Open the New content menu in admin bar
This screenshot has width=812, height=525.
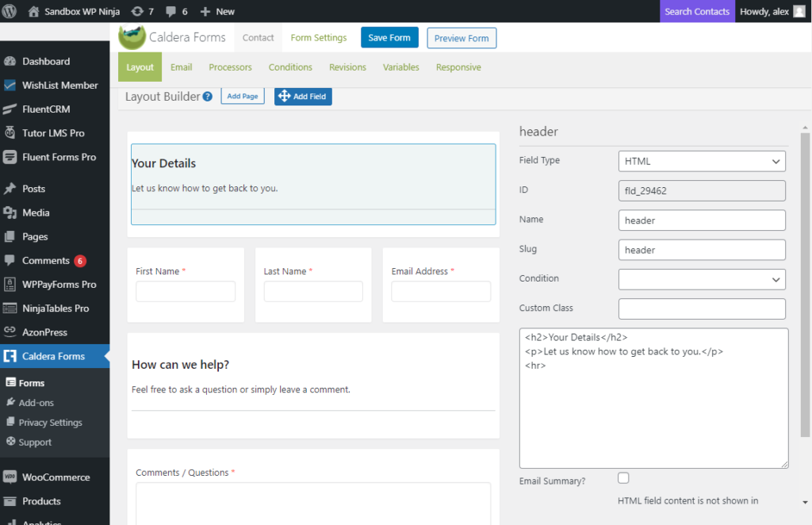[217, 11]
